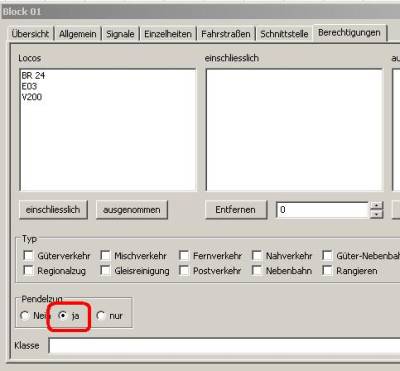Enable the Güterverkehr checkbox
This screenshot has height=371, width=400.
tap(28, 256)
